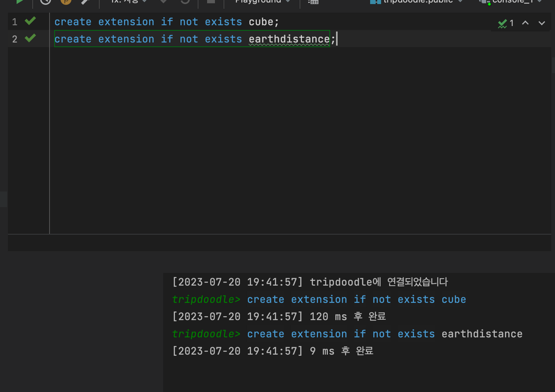Go to next highlighted problem arrow
555x392 pixels.
542,23
